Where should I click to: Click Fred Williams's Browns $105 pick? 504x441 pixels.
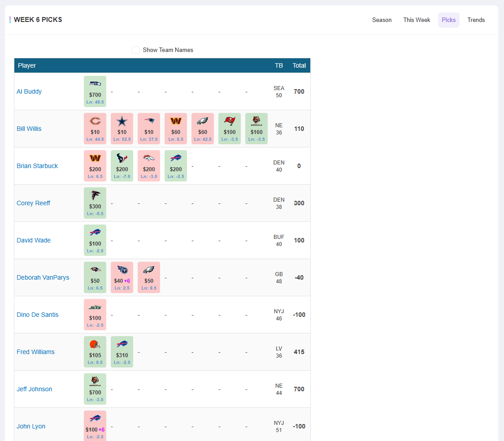tap(95, 351)
